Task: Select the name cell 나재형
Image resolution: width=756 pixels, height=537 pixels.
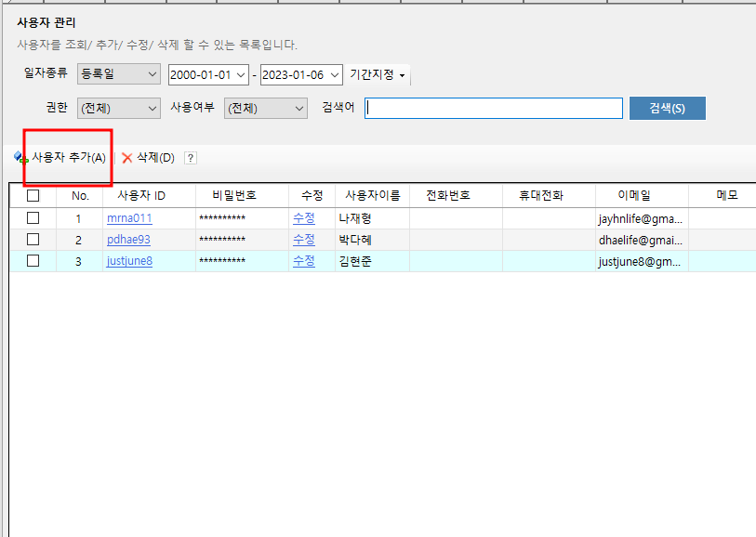Action: pos(372,218)
